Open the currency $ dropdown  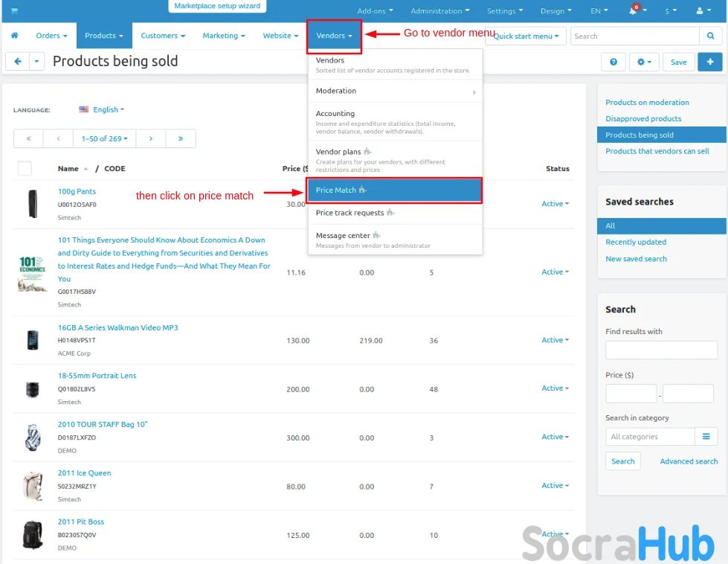click(671, 10)
